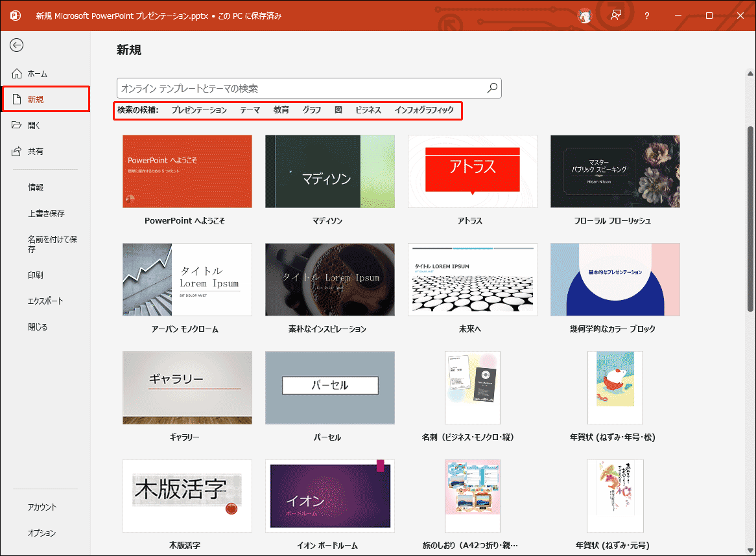The image size is (756, 556).
Task: Click the テーマ search suggestion
Action: point(250,110)
